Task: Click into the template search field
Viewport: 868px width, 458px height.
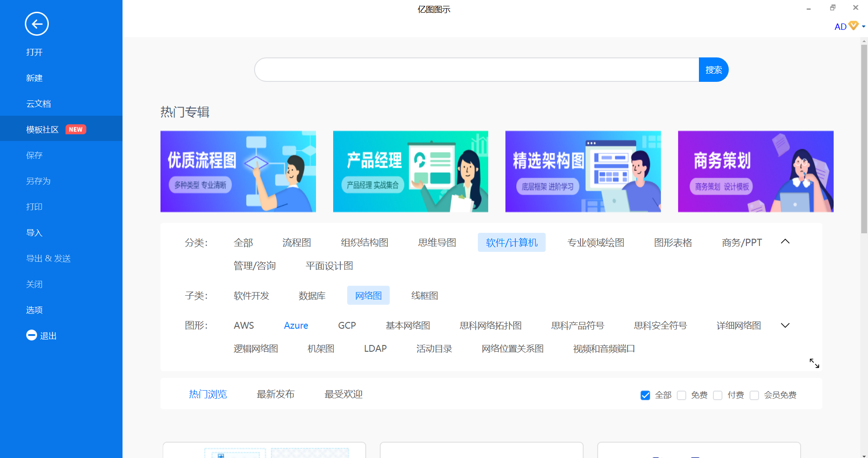Action: [x=476, y=70]
